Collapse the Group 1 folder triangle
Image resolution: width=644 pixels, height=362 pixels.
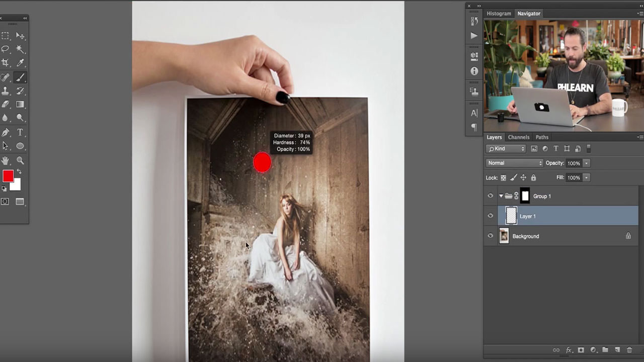(x=501, y=196)
